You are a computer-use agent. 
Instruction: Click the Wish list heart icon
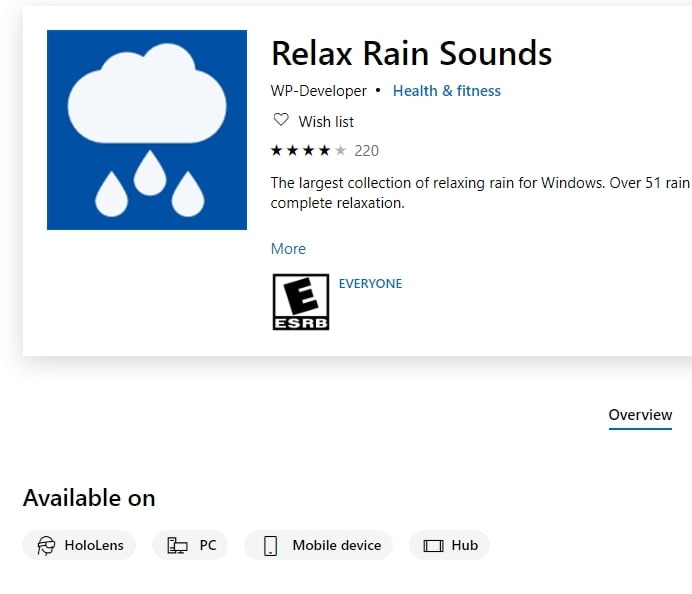click(281, 120)
